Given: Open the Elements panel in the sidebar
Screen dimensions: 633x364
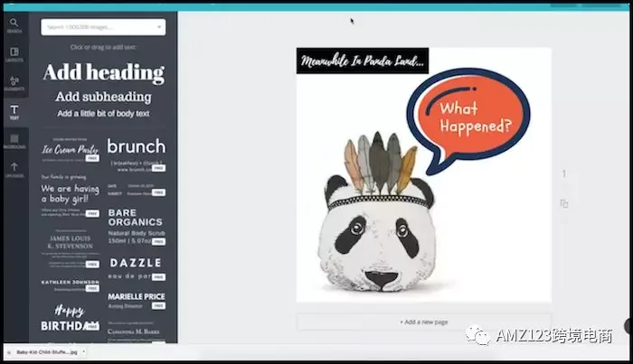Looking at the screenshot, I should [14, 83].
